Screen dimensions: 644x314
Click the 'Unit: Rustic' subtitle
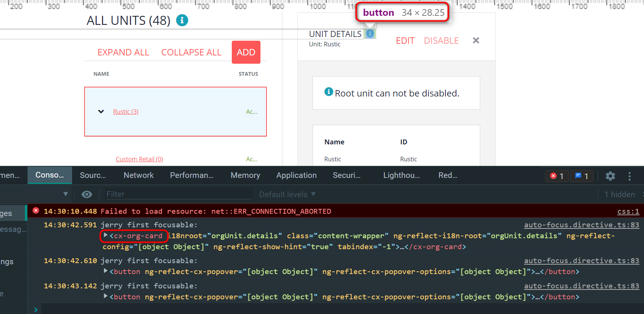(325, 44)
